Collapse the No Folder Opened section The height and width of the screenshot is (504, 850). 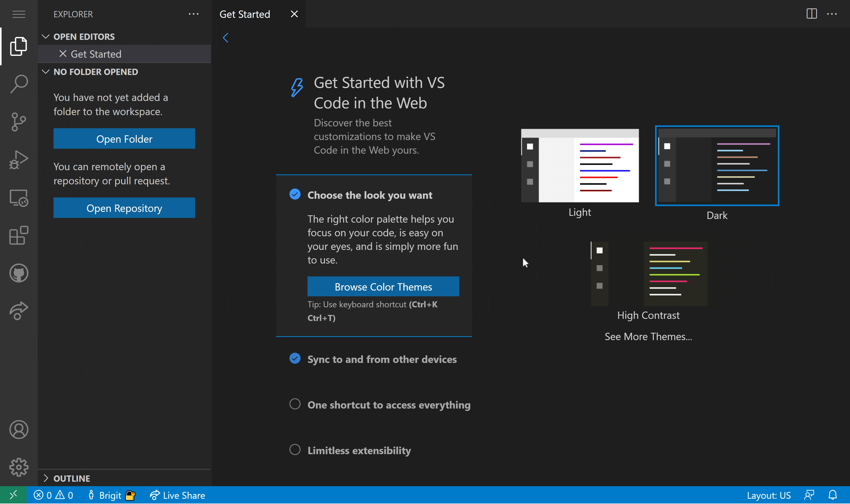pos(46,72)
